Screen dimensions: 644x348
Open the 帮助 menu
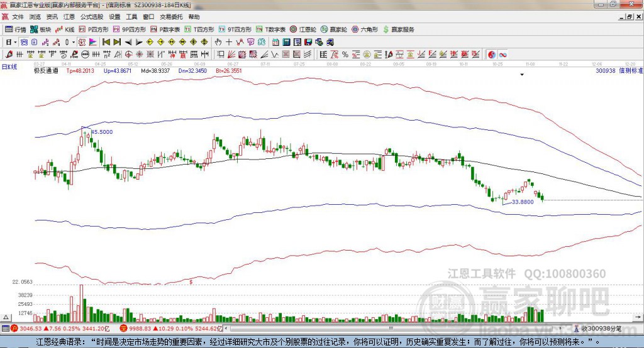194,17
